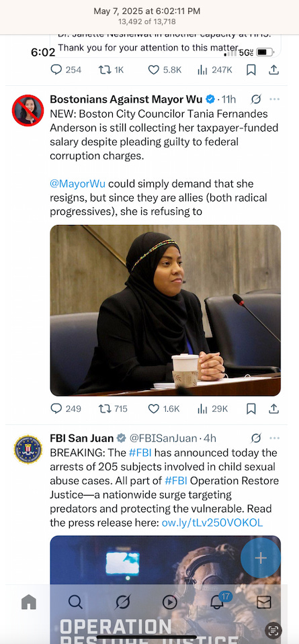The image size is (299, 644).
Task: Open the Home tab in bottom bar
Action: [29, 602]
